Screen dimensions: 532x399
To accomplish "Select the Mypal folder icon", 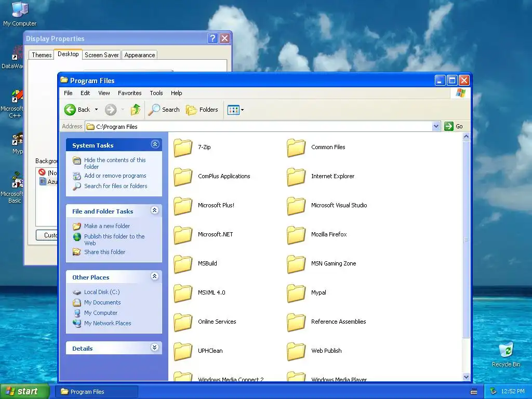I will click(x=296, y=293).
